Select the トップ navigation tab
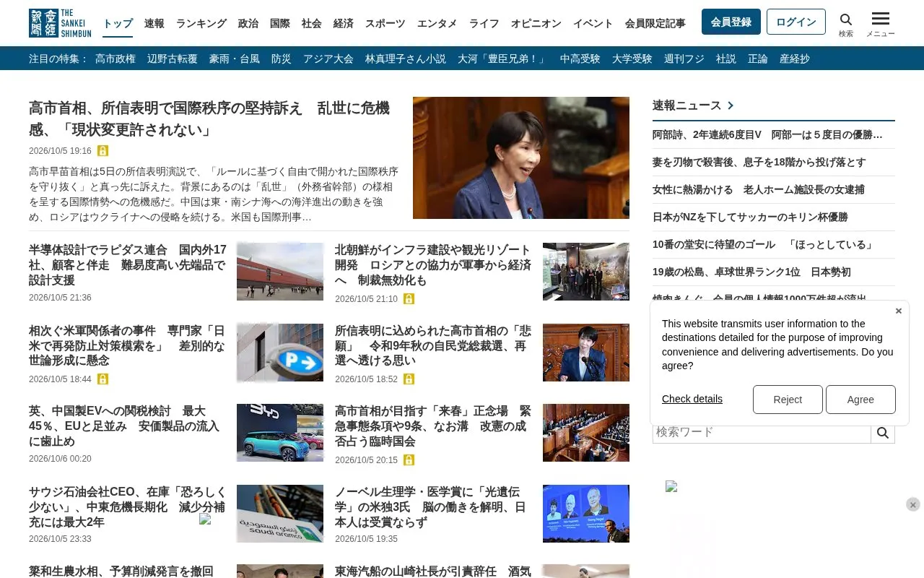This screenshot has height=578, width=924. point(118,23)
